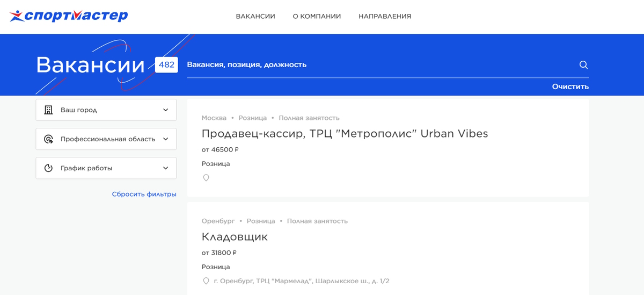Click the salary от 31800 ₽
The image size is (644, 295).
(x=219, y=253)
